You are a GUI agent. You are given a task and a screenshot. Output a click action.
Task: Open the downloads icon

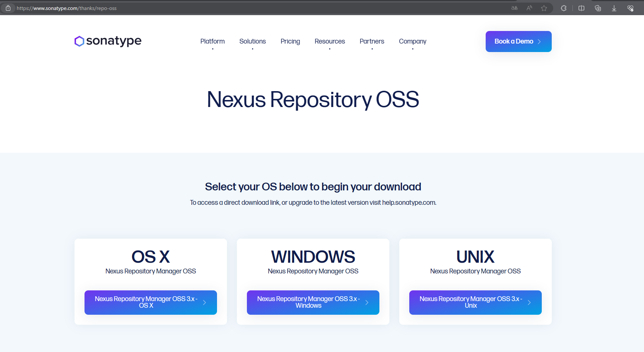pyautogui.click(x=614, y=8)
